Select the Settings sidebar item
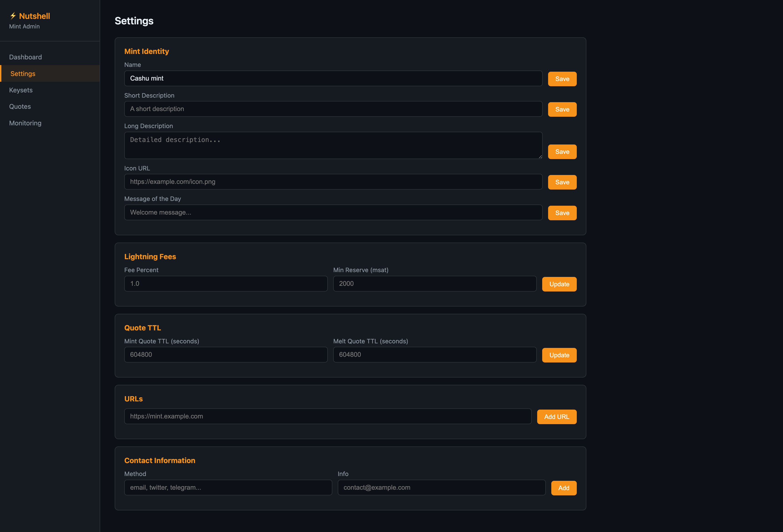The height and width of the screenshot is (532, 783). point(23,73)
